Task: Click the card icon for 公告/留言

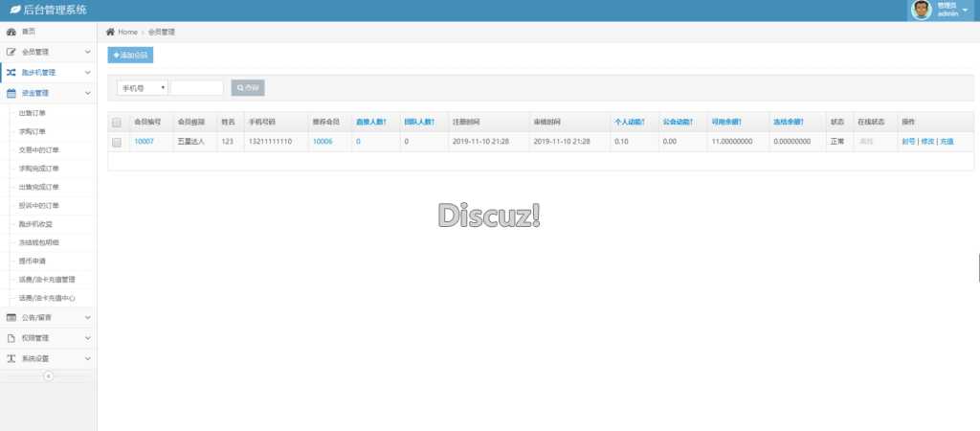Action: click(11, 317)
